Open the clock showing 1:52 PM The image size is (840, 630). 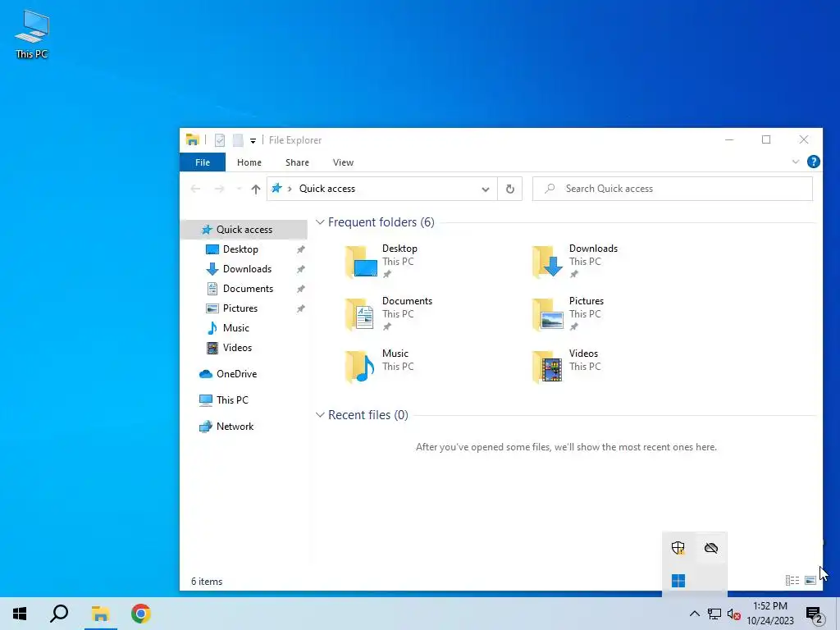coord(770,614)
